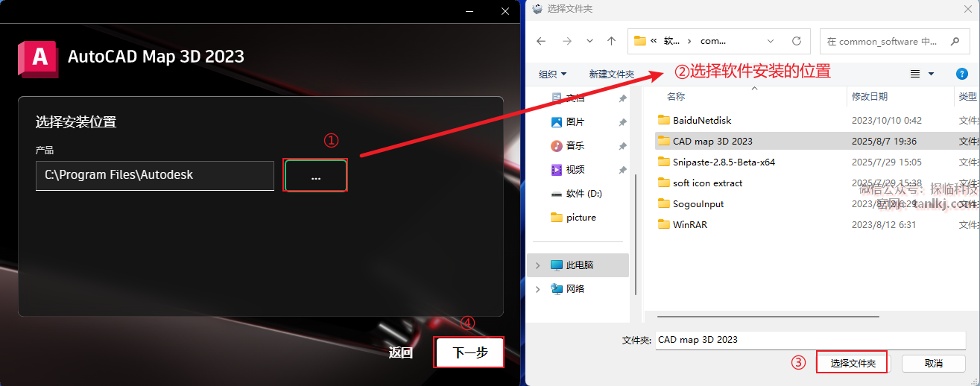980x386 pixels.
Task: Open the recent locations dropdown chevron
Action: pyautogui.click(x=590, y=41)
